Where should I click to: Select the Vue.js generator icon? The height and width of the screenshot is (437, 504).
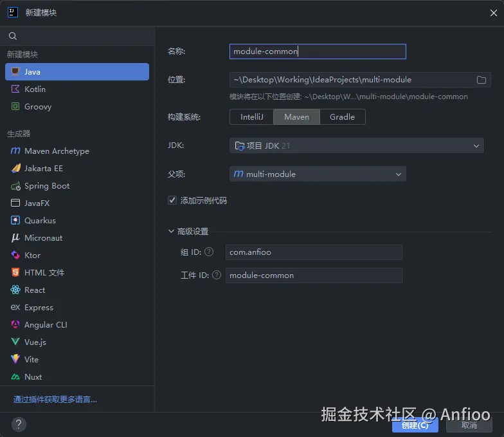(15, 342)
